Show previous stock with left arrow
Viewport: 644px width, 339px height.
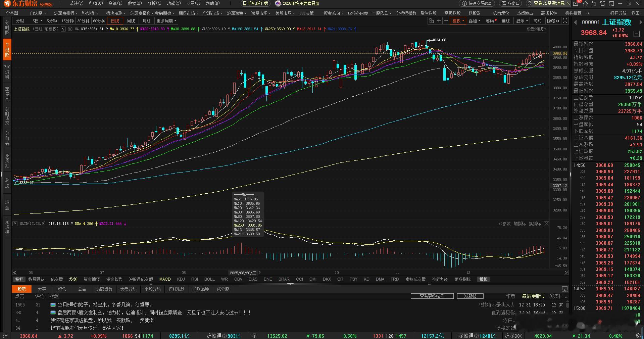pyautogui.click(x=575, y=22)
